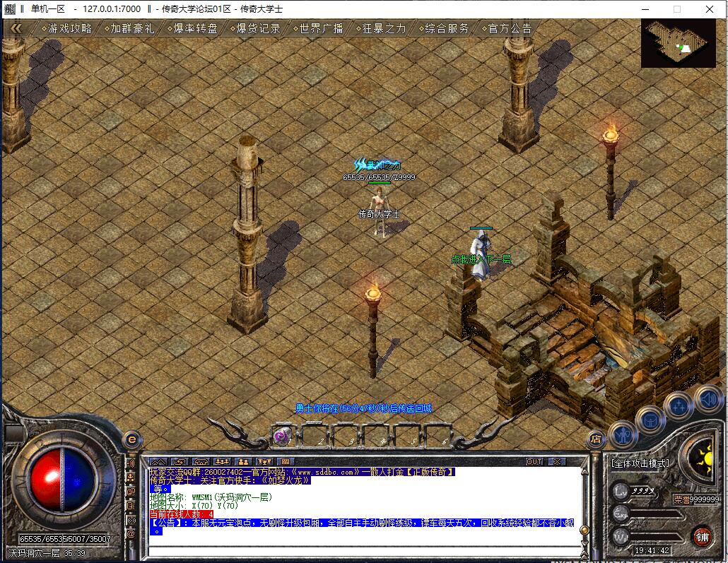Talk to the white-robed NPC 点我进入下一层
Image resolution: width=728 pixels, height=563 pixels.
click(x=481, y=256)
